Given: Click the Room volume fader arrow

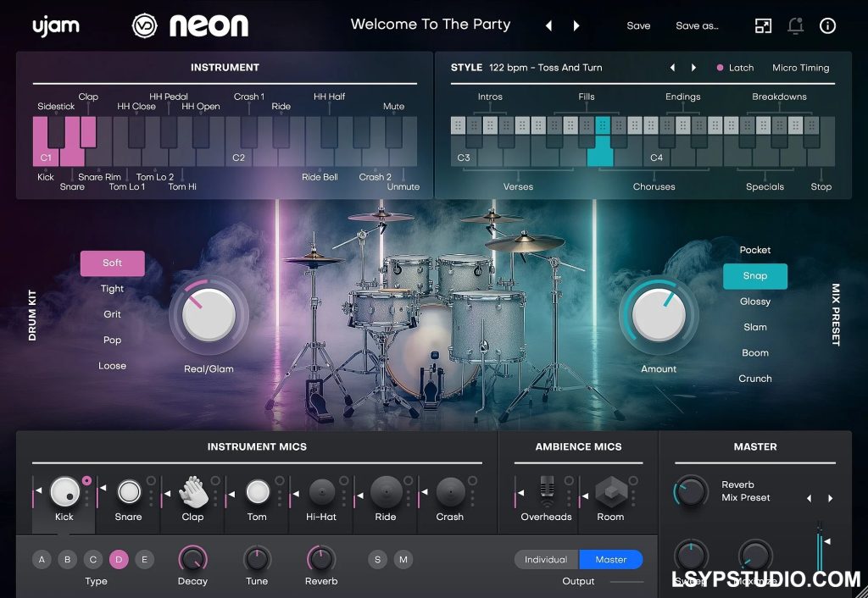Looking at the screenshot, I should 585,496.
